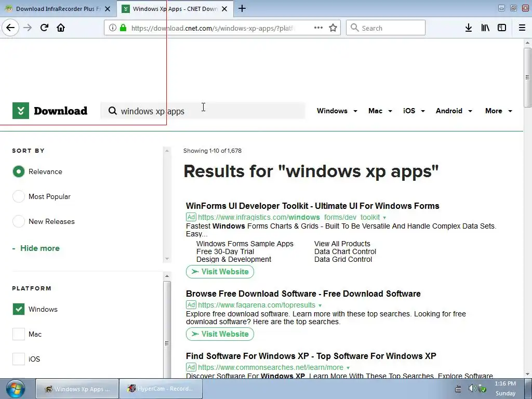Open the Design & Development sitelink

click(x=233, y=259)
